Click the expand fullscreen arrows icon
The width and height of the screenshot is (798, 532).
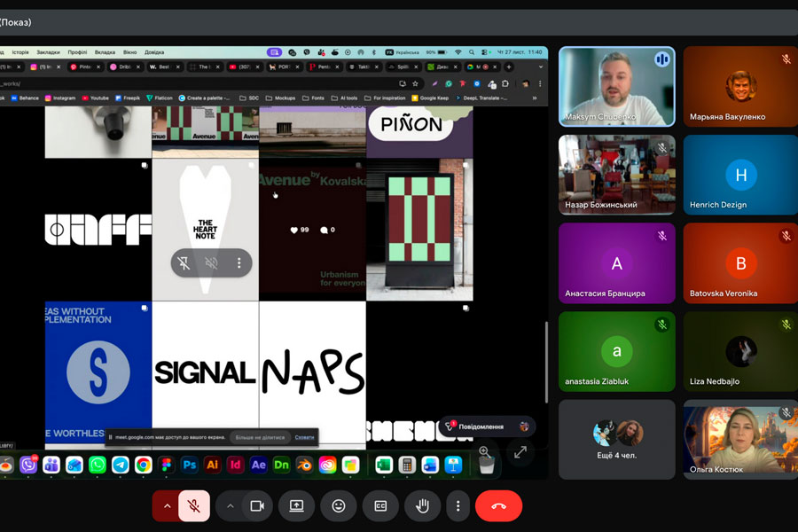[x=520, y=452]
